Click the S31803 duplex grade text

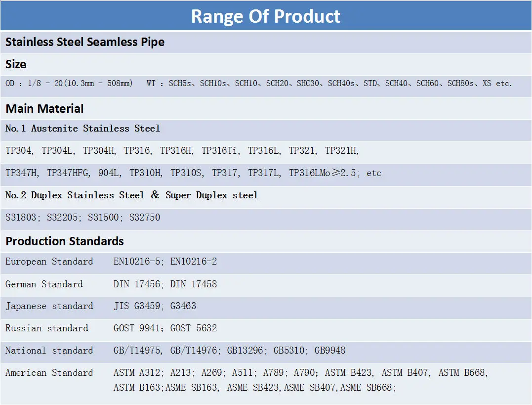(x=20, y=218)
